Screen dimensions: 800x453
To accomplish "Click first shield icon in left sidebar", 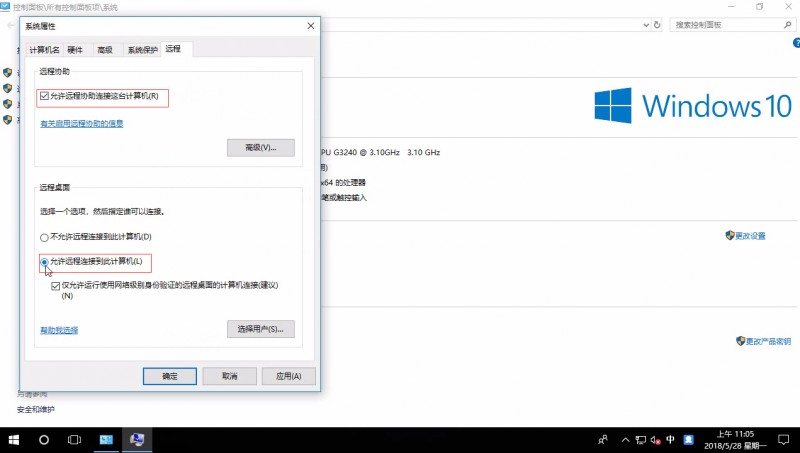I will 7,72.
